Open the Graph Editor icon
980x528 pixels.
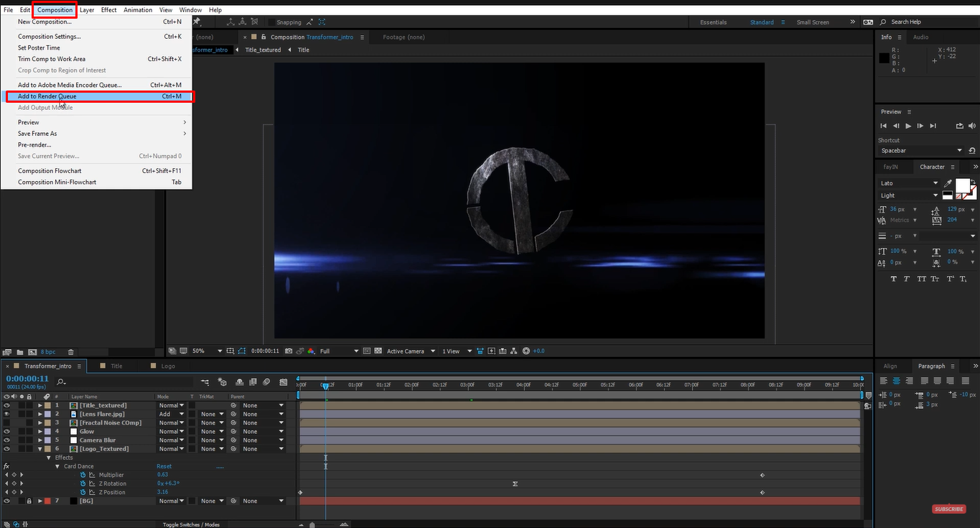[283, 381]
